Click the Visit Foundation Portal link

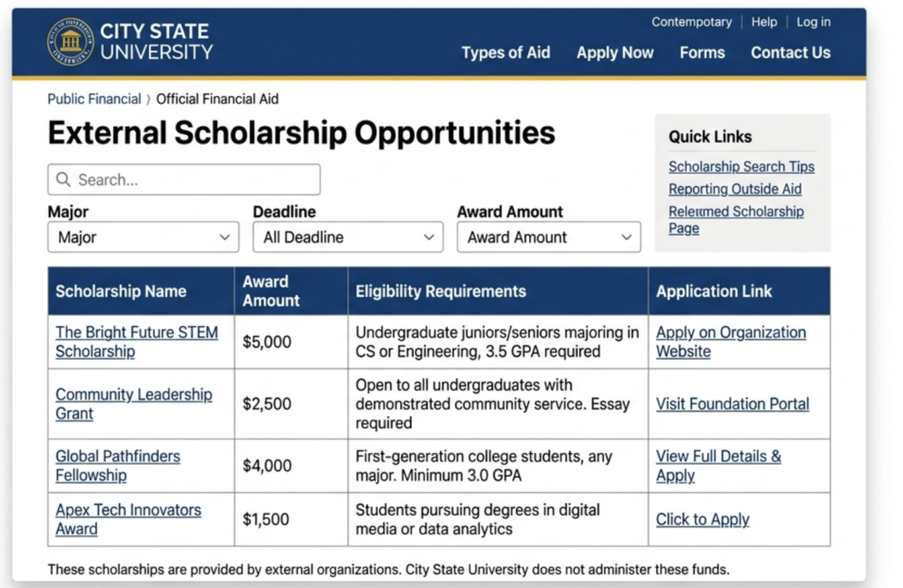coord(733,404)
